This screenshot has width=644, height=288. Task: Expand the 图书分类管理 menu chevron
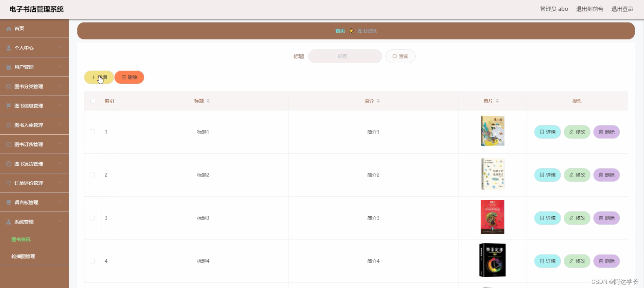[x=60, y=86]
